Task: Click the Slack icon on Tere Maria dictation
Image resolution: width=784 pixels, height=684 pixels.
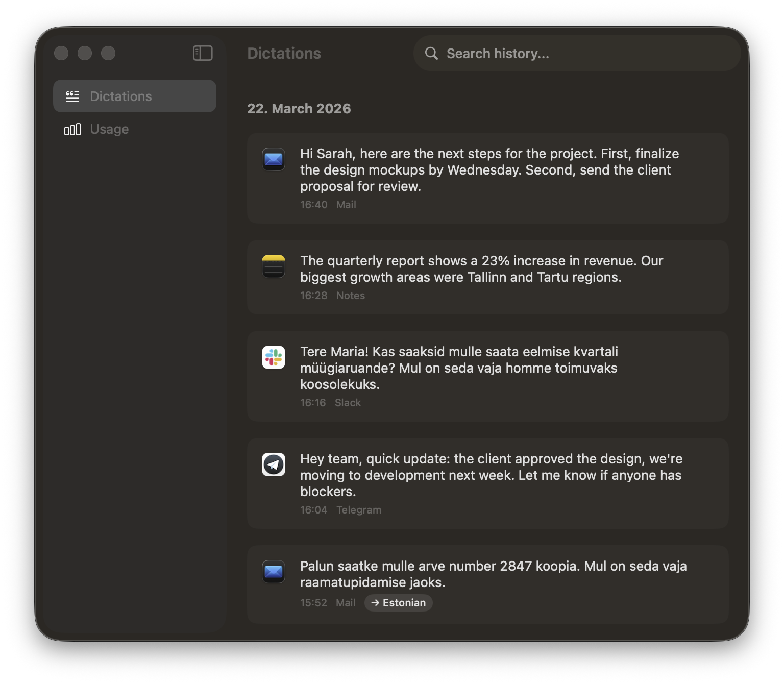Action: click(274, 357)
